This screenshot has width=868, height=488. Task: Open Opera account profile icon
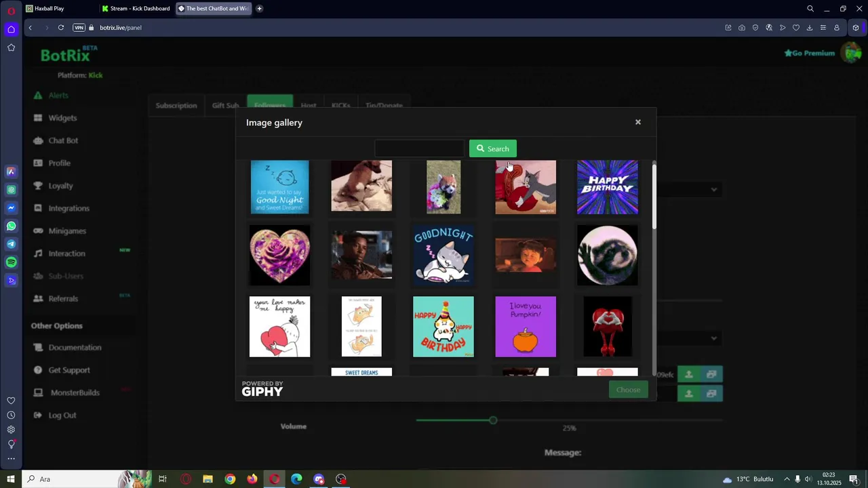837,28
